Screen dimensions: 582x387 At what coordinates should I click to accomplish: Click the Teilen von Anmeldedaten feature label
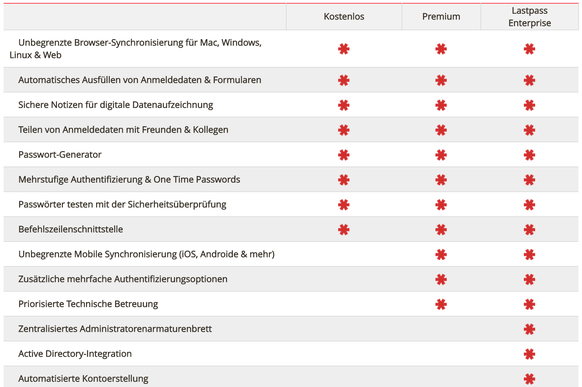123,130
